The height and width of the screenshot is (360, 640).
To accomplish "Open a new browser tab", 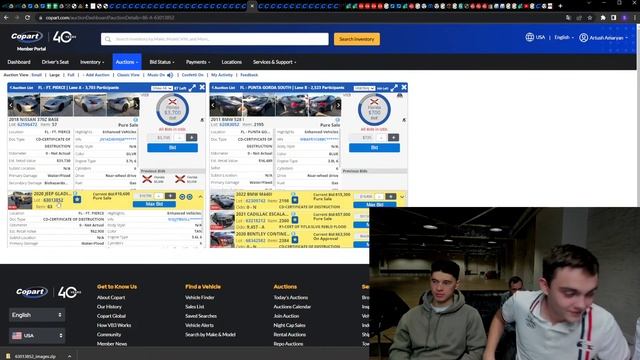I will click(560, 6).
